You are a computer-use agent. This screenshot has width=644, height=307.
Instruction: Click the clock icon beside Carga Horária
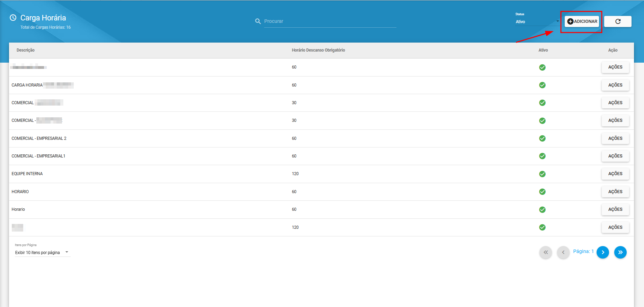(13, 18)
